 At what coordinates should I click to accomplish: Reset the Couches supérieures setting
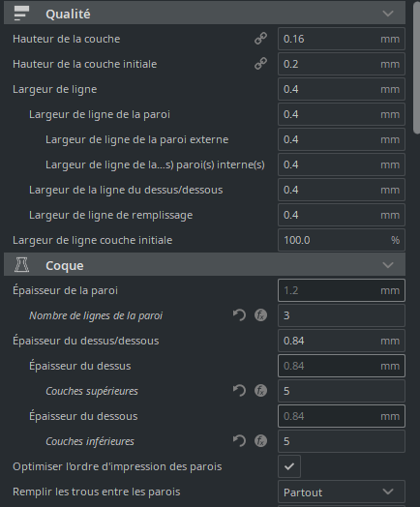pyautogui.click(x=239, y=391)
